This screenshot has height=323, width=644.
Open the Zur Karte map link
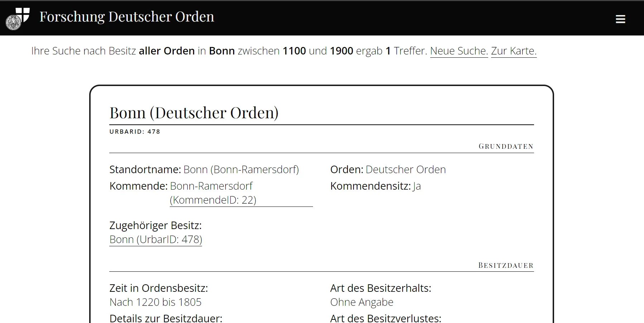[514, 51]
